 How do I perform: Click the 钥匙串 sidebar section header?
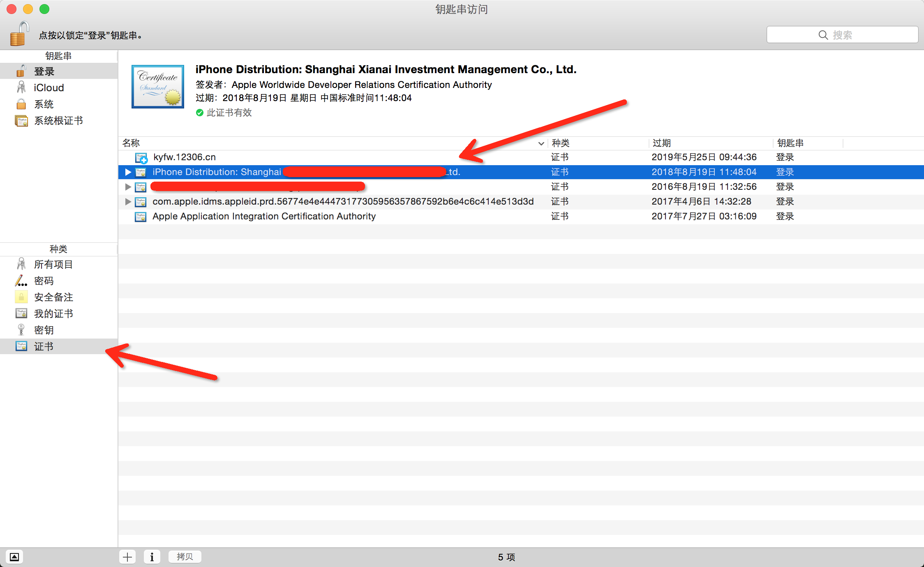point(58,56)
